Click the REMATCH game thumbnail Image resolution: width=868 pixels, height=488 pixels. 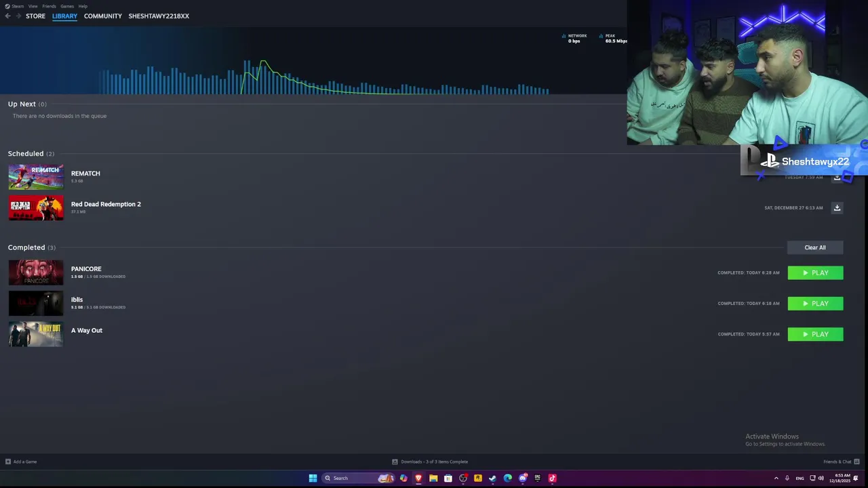pos(36,177)
